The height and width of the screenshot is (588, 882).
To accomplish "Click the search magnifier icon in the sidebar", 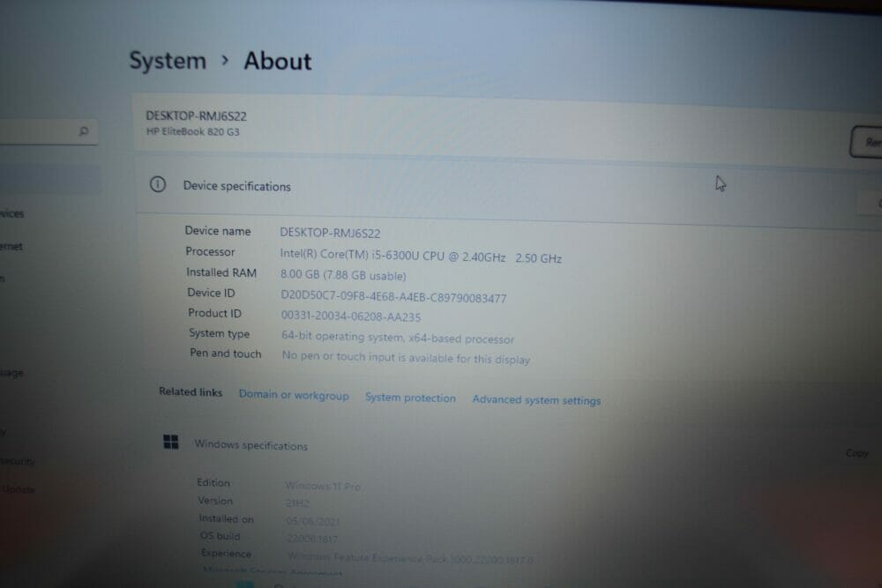I will click(x=84, y=131).
